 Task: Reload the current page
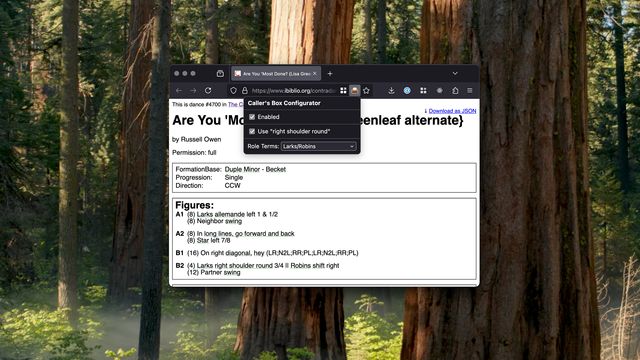coord(208,91)
